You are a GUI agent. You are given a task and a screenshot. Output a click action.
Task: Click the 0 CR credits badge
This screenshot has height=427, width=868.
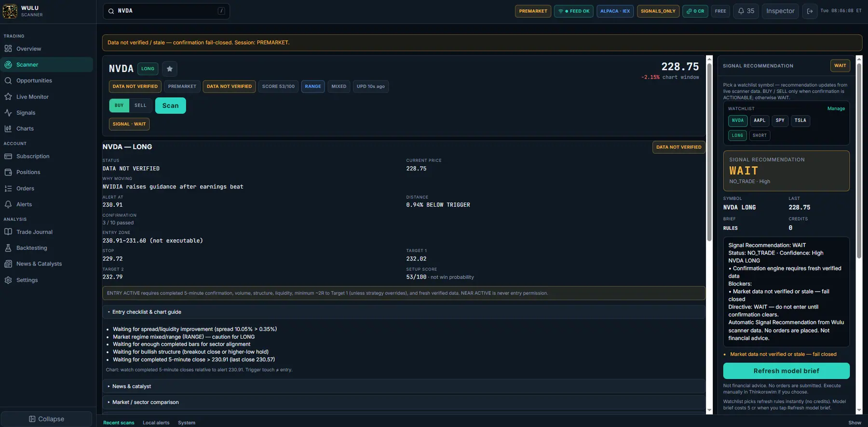click(x=695, y=11)
